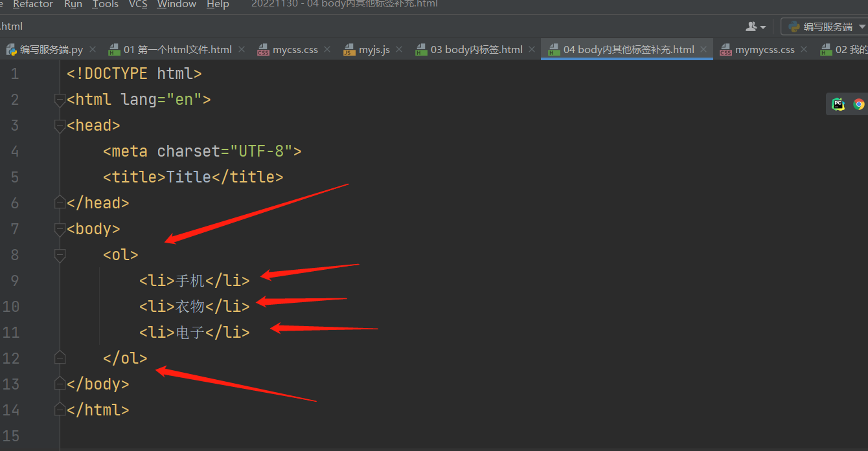Open the Window menu

tap(176, 4)
